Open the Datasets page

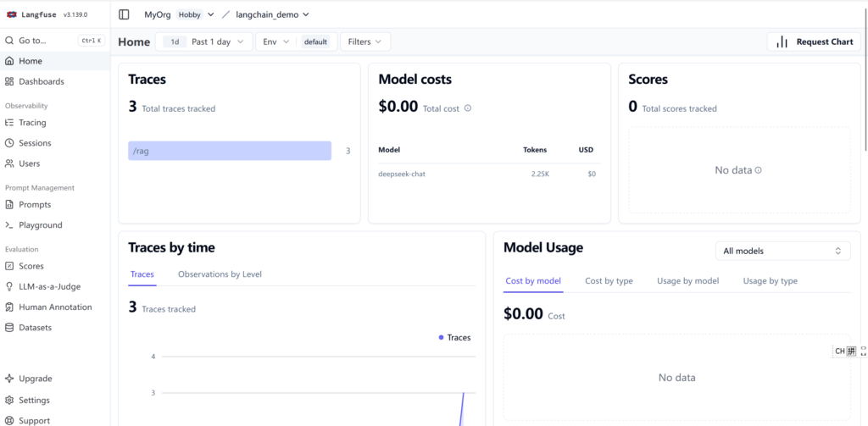pyautogui.click(x=35, y=328)
